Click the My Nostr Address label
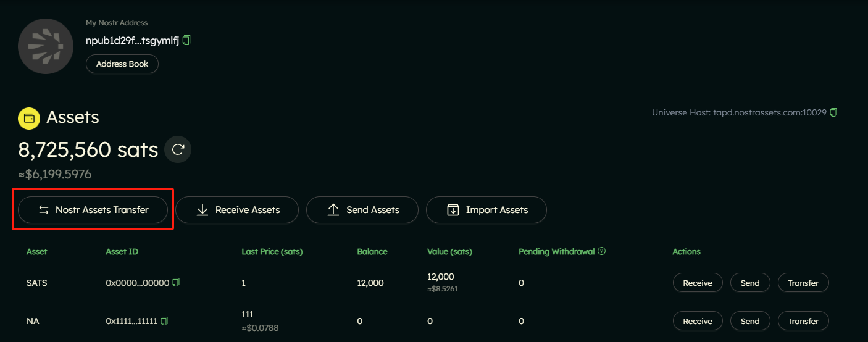 (117, 23)
